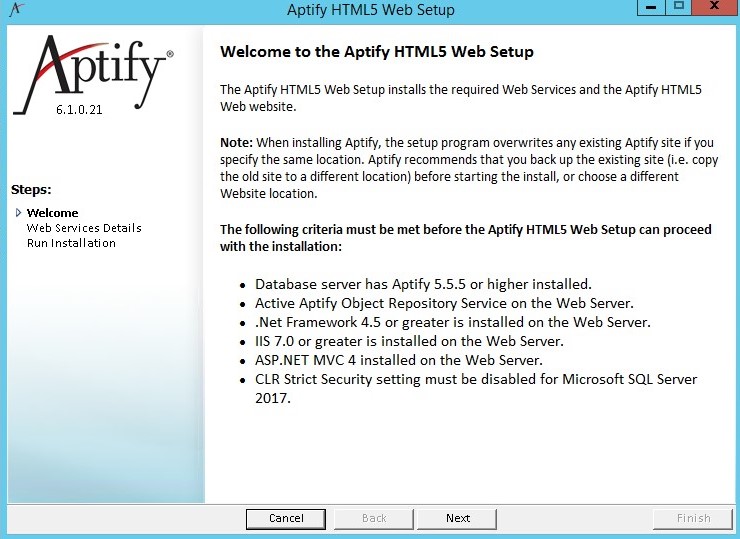Click the 'following criteria must be met' bold text
Viewport: 740px width, 539px height.
pos(465,238)
